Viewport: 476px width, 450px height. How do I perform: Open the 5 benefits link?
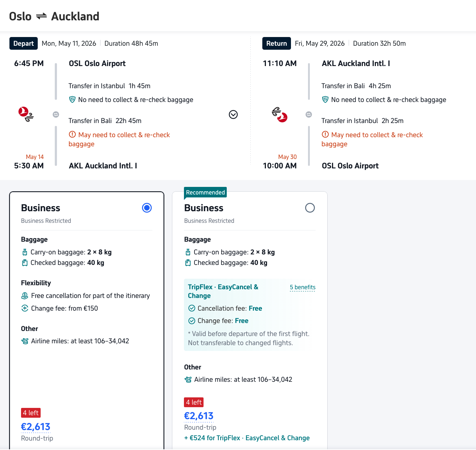pyautogui.click(x=303, y=287)
